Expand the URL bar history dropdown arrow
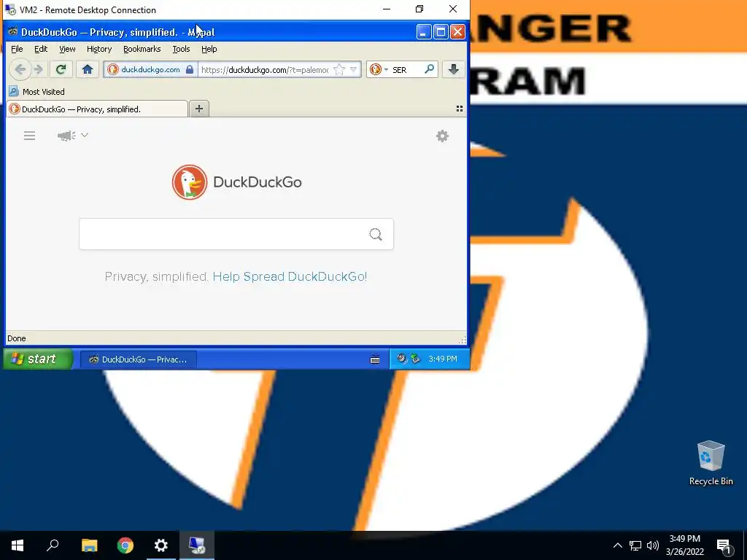Screen dimensions: 747x560 click(x=354, y=69)
